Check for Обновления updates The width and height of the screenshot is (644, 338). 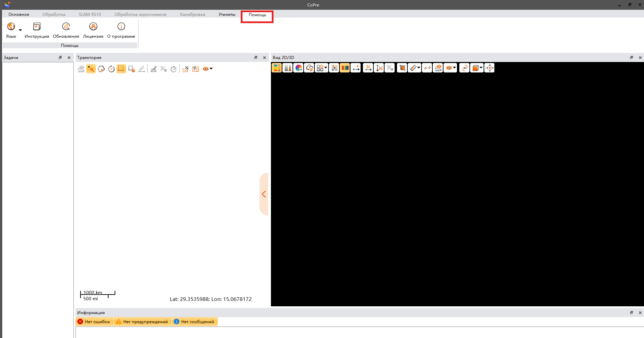click(66, 30)
